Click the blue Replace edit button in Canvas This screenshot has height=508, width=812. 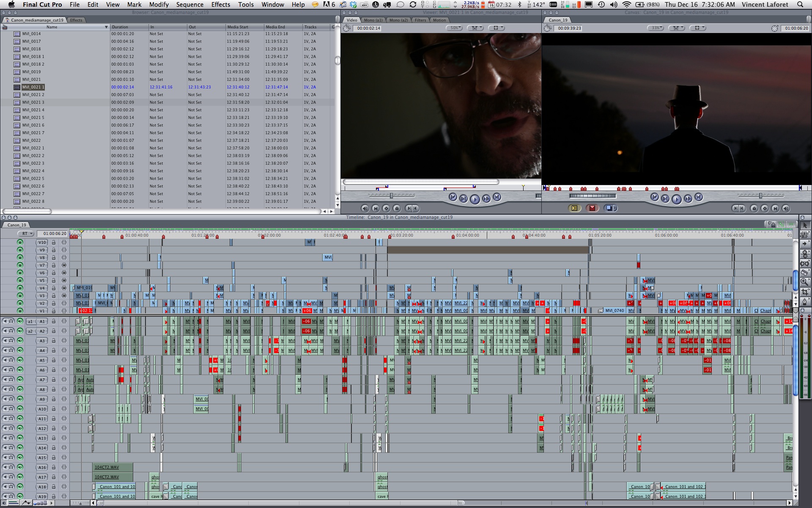coord(610,208)
